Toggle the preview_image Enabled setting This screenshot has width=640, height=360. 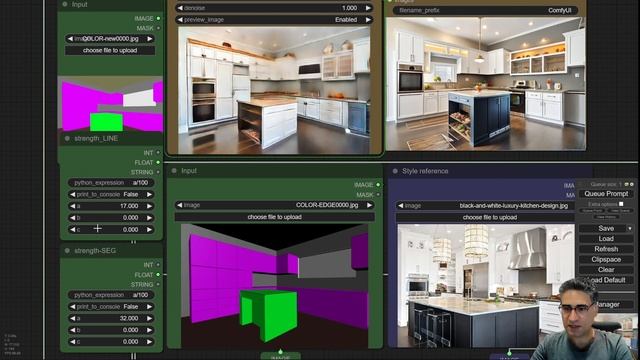pos(274,20)
